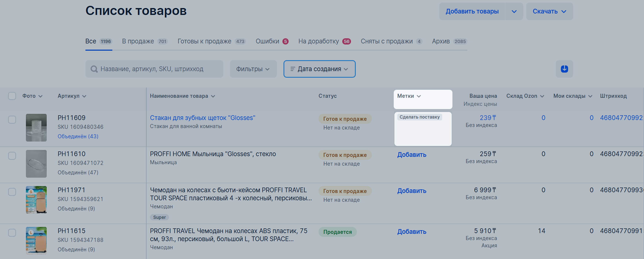Click the Акция label in PH11615 row
This screenshot has height=259, width=644.
click(x=489, y=246)
